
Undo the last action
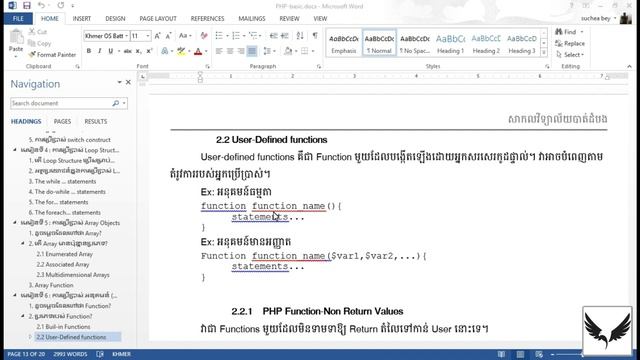pyautogui.click(x=41, y=6)
